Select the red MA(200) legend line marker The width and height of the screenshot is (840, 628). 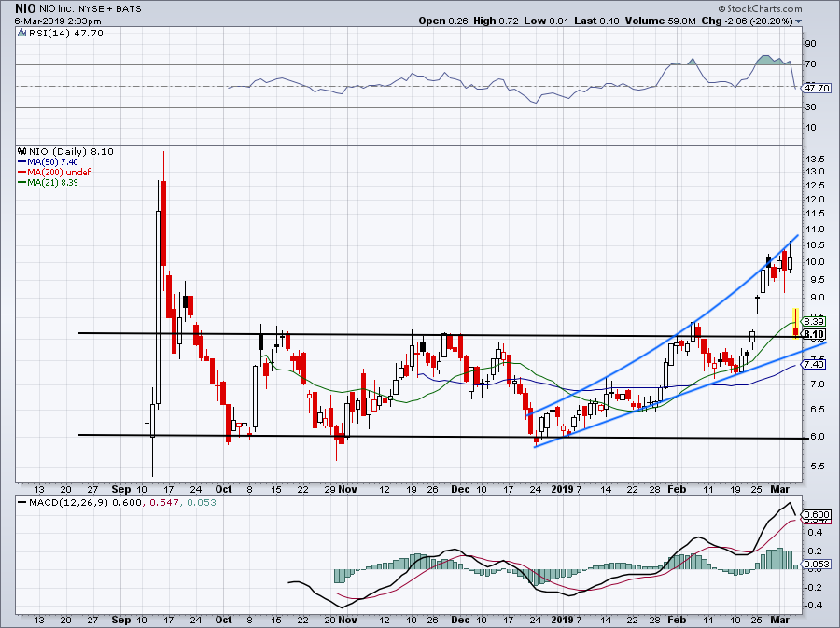(22, 172)
